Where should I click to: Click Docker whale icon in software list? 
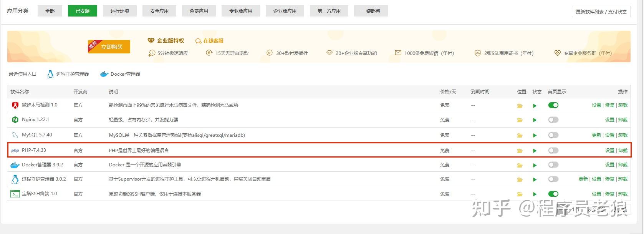[x=15, y=165]
